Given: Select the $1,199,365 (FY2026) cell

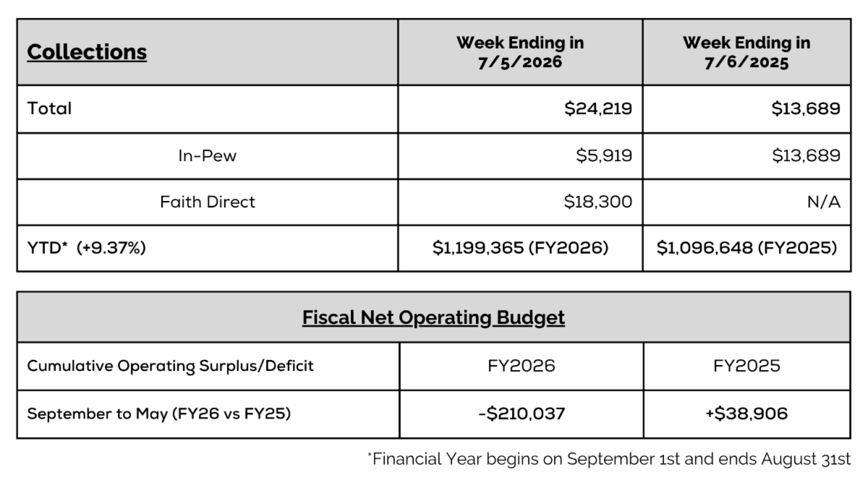Looking at the screenshot, I should (x=521, y=248).
